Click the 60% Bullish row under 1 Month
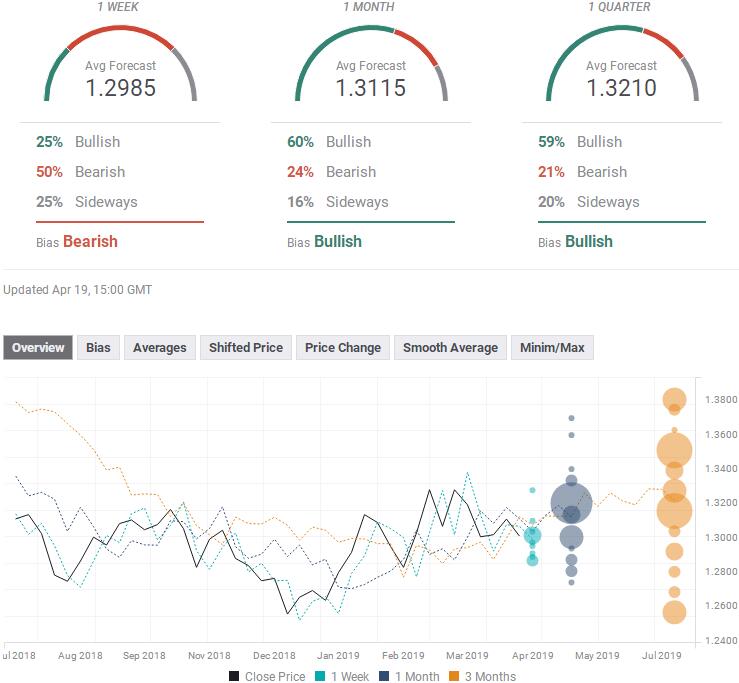This screenshot has width=739, height=683. 330,142
